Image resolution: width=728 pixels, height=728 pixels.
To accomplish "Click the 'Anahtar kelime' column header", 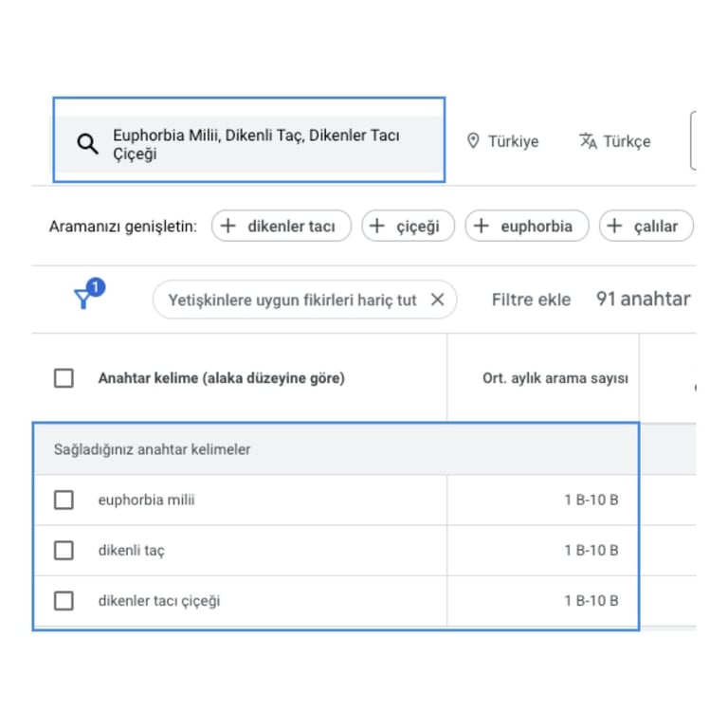I will pyautogui.click(x=221, y=378).
